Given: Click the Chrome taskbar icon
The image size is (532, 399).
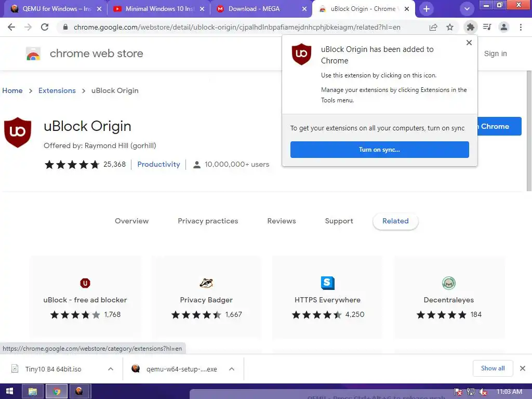Looking at the screenshot, I should tap(57, 391).
